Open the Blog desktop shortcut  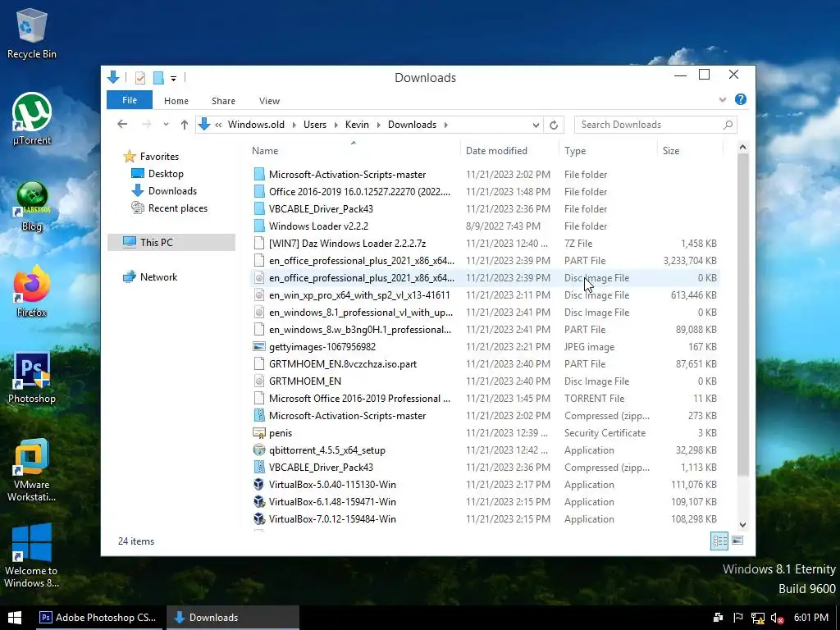(32, 206)
